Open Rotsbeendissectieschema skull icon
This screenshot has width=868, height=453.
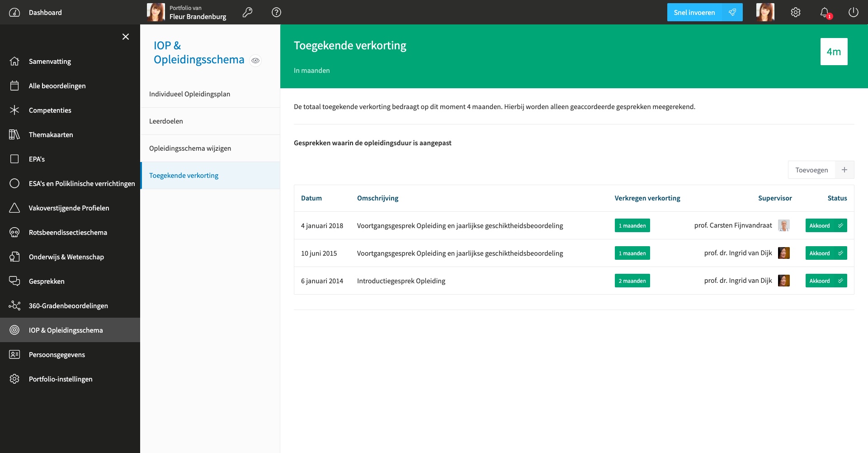click(x=14, y=233)
